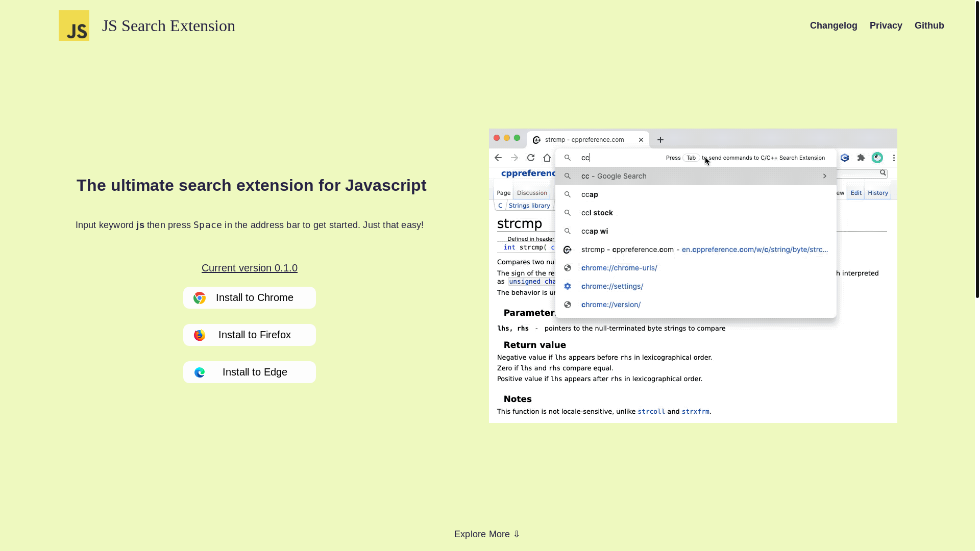The image size is (980, 551).
Task: Click the C/C++ extension icon in demo toolbar
Action: [845, 158]
